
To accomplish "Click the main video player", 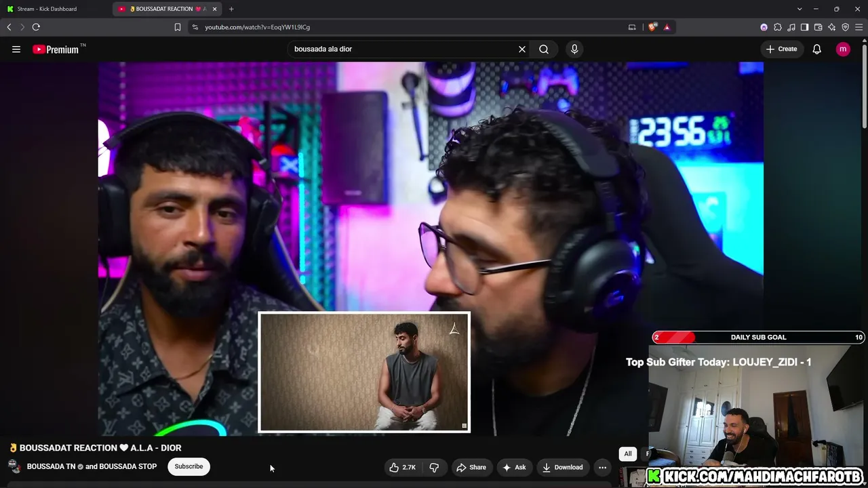I will (431, 249).
